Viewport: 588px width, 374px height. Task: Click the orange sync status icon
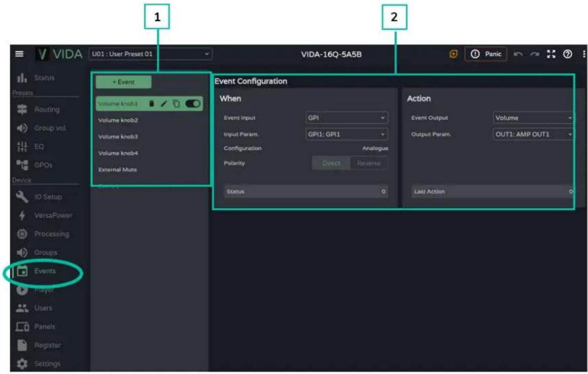(454, 54)
